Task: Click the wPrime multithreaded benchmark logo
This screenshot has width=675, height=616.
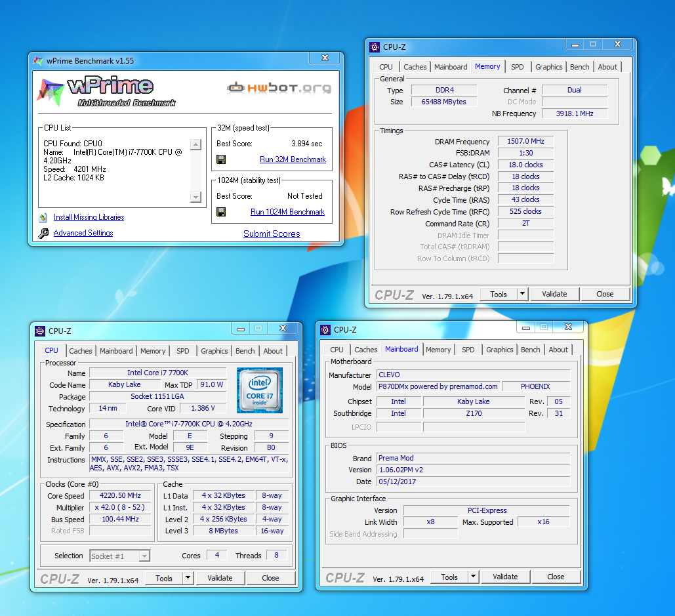Action: [105, 92]
